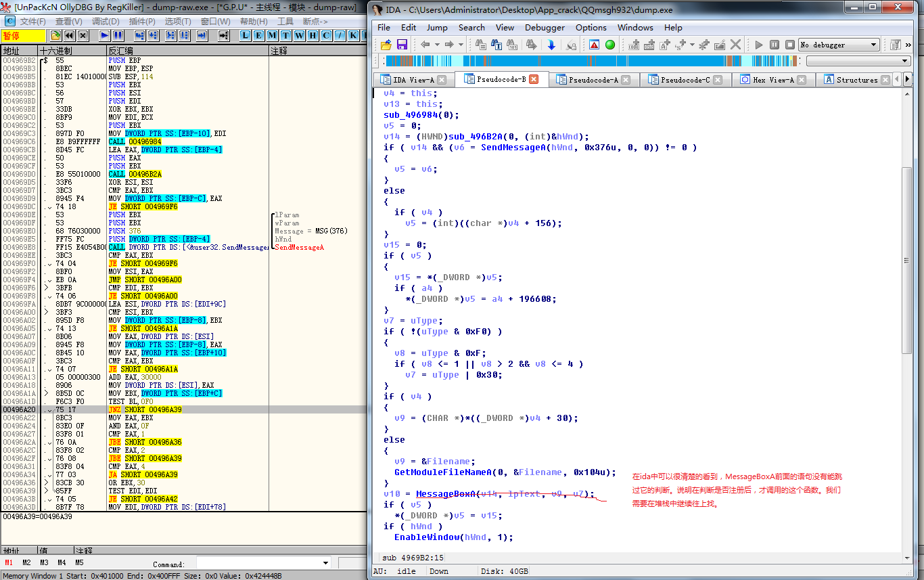Click the Save floppy disk icon in IDA
This screenshot has width=924, height=580.
(402, 45)
